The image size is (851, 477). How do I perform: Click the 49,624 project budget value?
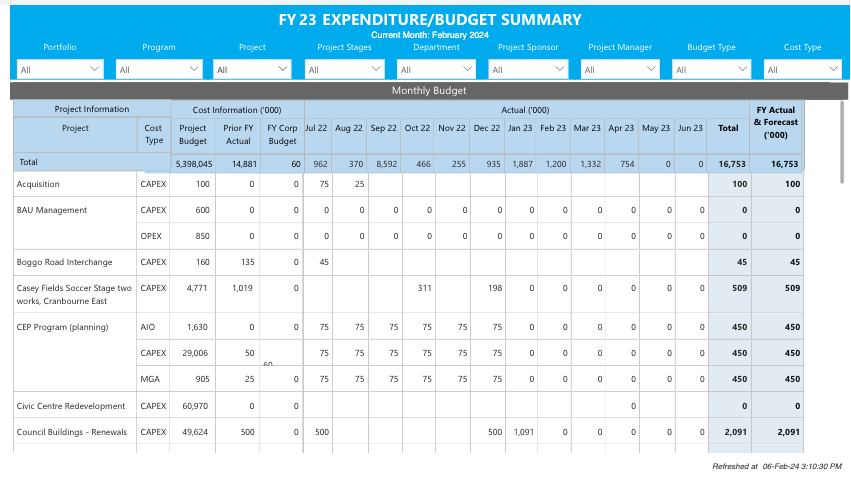coord(195,432)
